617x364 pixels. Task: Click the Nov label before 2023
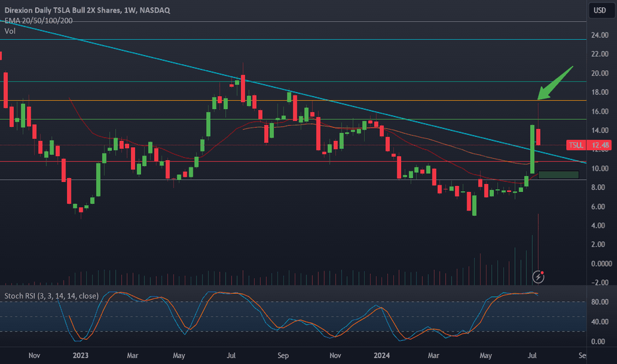pyautogui.click(x=34, y=355)
